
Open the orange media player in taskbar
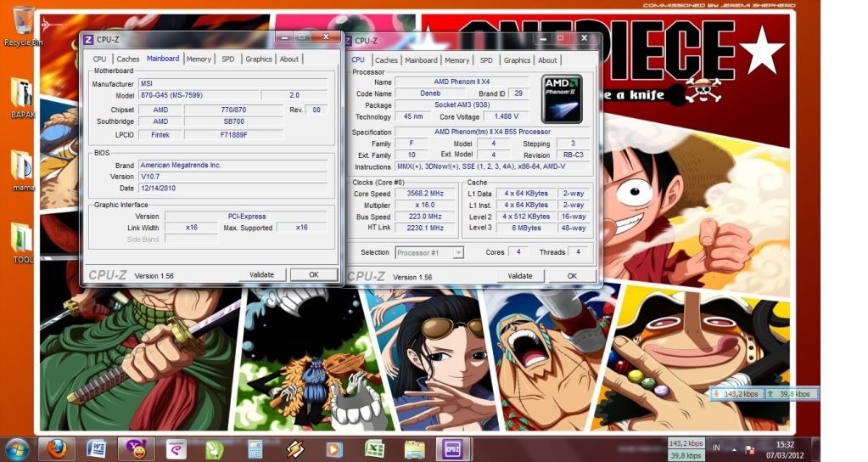(333, 448)
